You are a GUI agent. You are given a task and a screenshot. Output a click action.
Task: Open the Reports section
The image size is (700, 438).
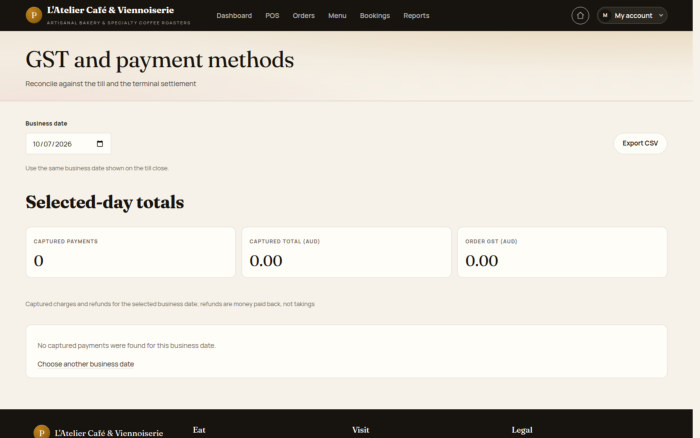point(416,16)
